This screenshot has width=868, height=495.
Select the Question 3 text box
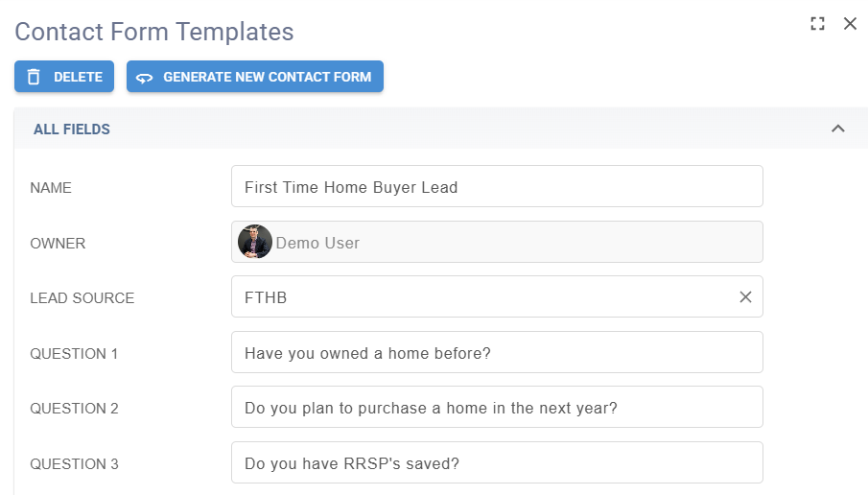(x=497, y=463)
